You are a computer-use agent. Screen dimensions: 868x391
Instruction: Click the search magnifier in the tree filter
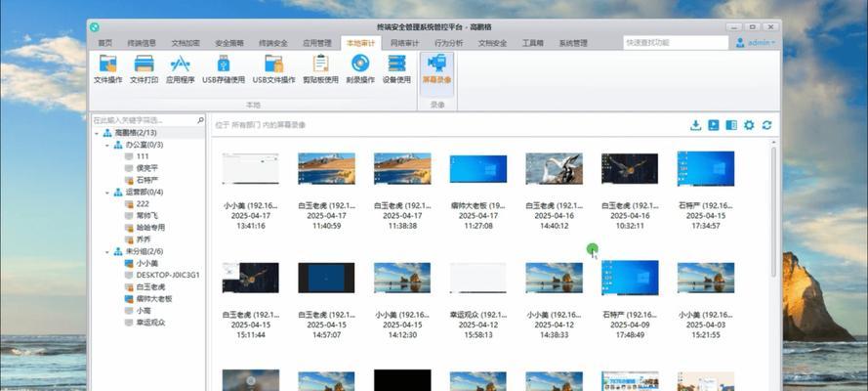click(x=200, y=119)
